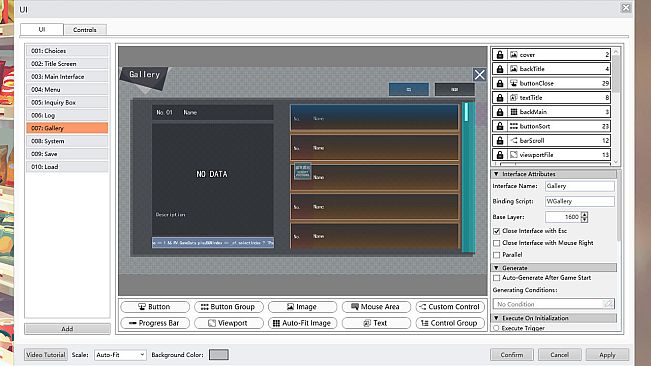Add a Custom Control
This screenshot has height=366, width=651.
450,307
